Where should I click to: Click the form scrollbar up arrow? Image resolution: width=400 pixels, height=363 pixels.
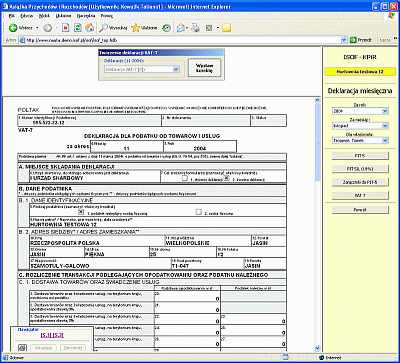[x=317, y=100]
